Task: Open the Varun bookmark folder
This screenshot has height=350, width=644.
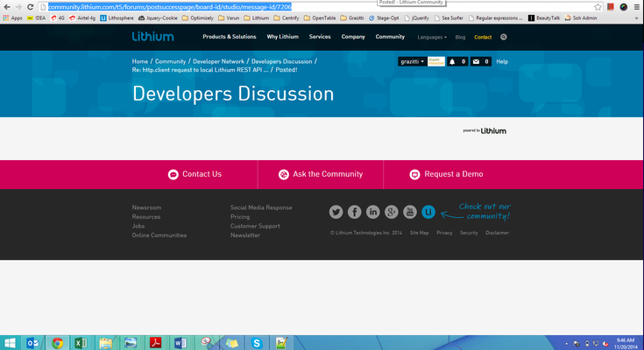Action: 229,18
